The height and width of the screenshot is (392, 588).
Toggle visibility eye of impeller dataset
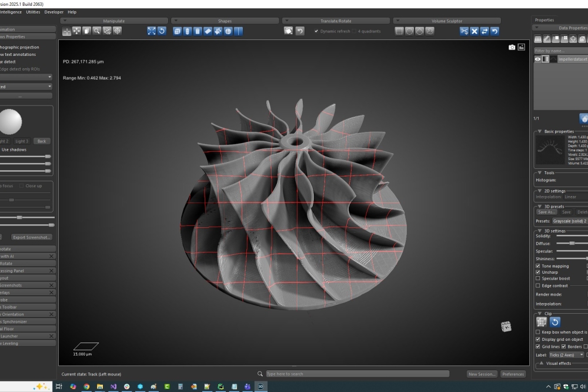(x=537, y=59)
